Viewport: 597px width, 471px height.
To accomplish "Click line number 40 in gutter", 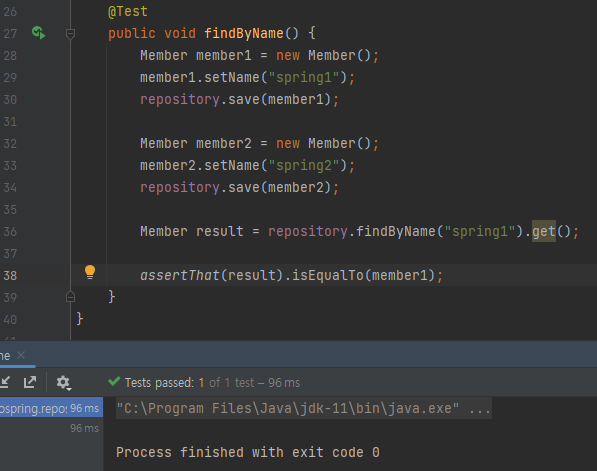I will [x=10, y=319].
